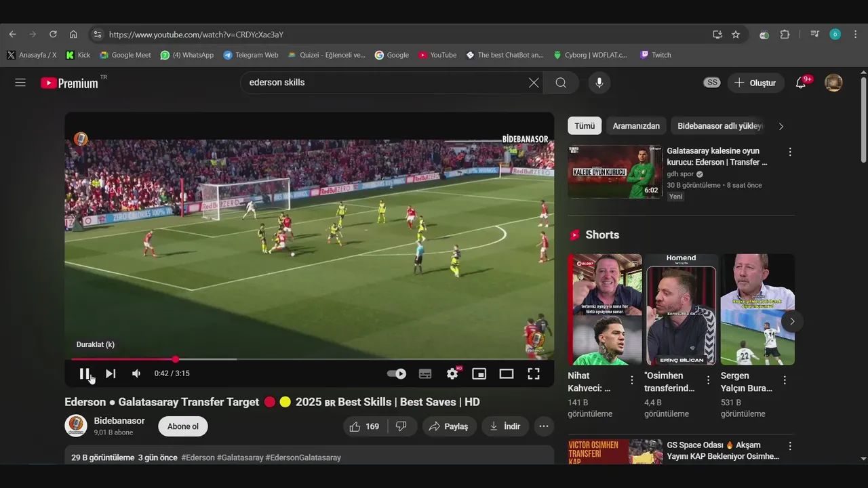The height and width of the screenshot is (488, 868).
Task: Select the Tümü filter chip
Action: [x=585, y=126]
